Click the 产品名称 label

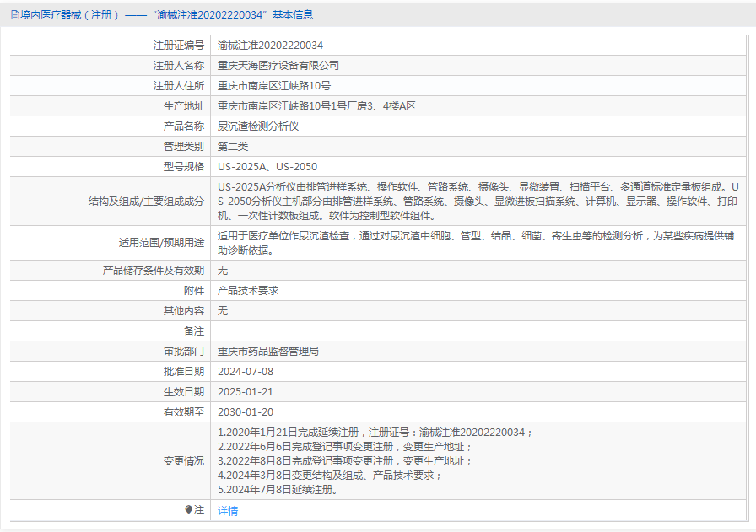(184, 126)
